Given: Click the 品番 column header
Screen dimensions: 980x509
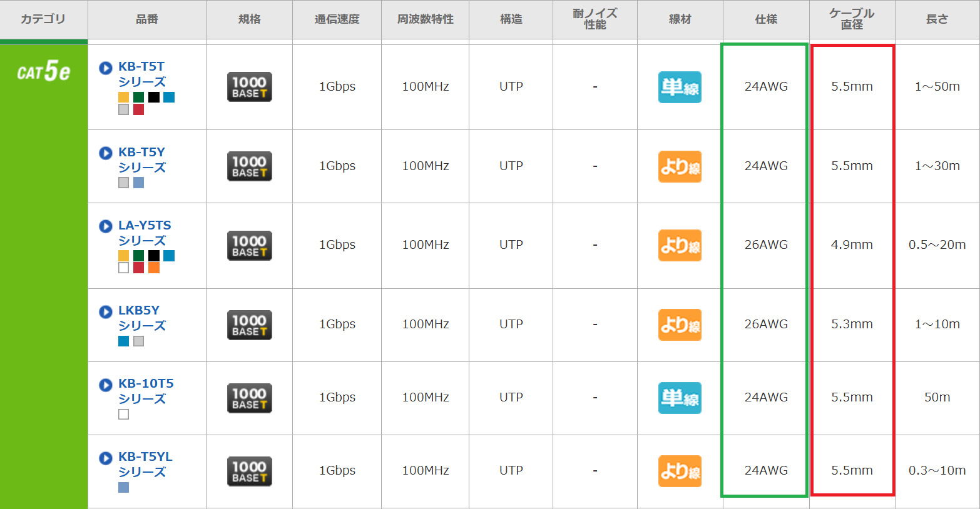Looking at the screenshot, I should (147, 19).
